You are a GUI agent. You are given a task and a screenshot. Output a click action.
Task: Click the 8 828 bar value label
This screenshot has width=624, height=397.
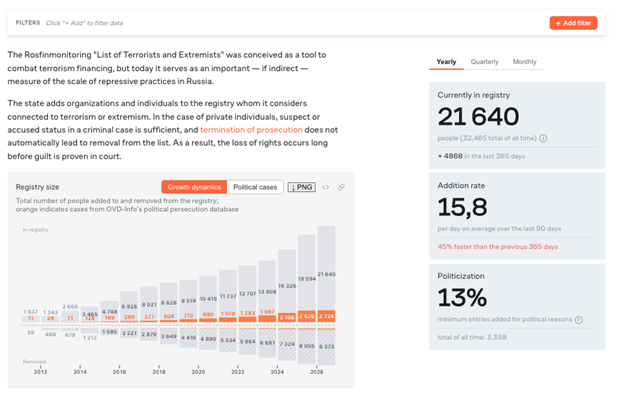click(x=169, y=303)
